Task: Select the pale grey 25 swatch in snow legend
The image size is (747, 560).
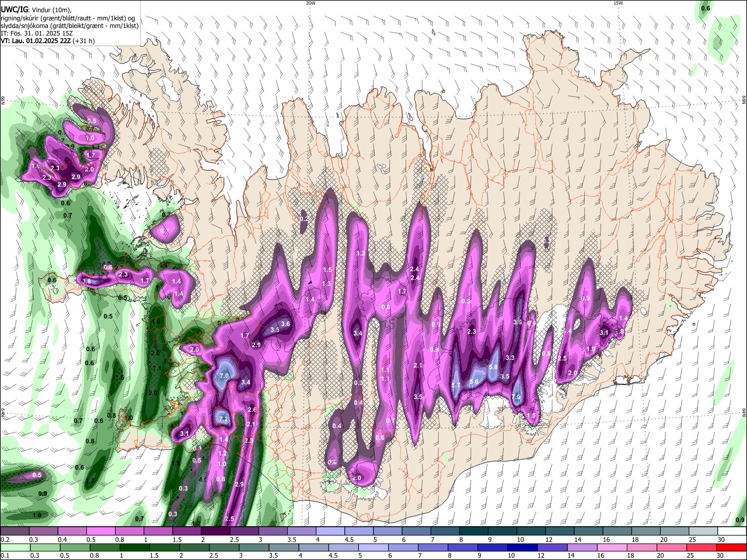Action: coord(703,531)
